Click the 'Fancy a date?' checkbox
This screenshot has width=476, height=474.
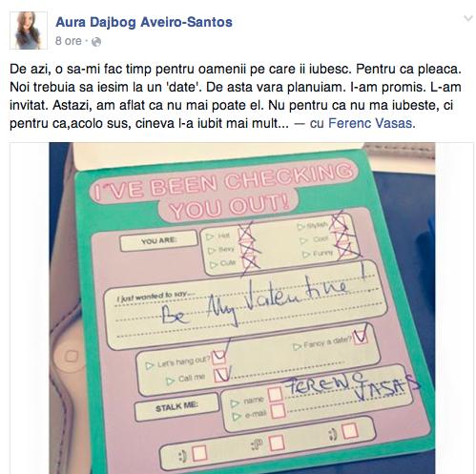tap(361, 337)
